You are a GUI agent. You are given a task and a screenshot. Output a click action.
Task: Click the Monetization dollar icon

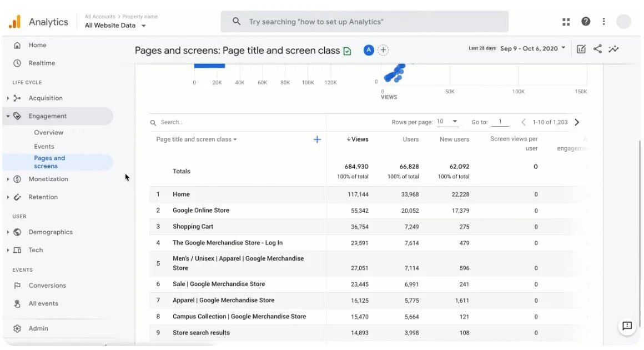[17, 179]
